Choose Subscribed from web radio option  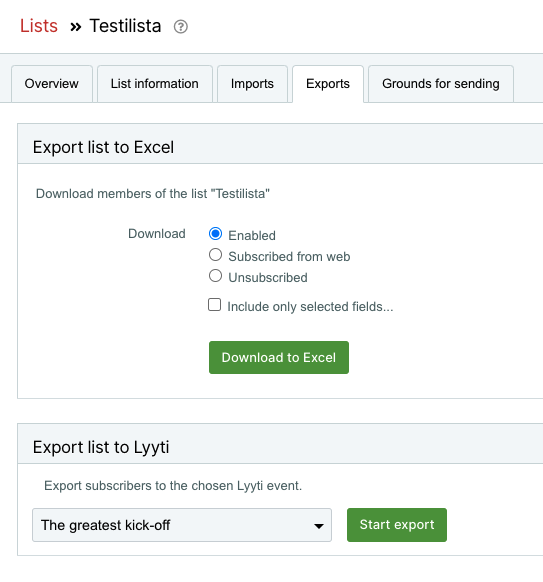pos(215,255)
